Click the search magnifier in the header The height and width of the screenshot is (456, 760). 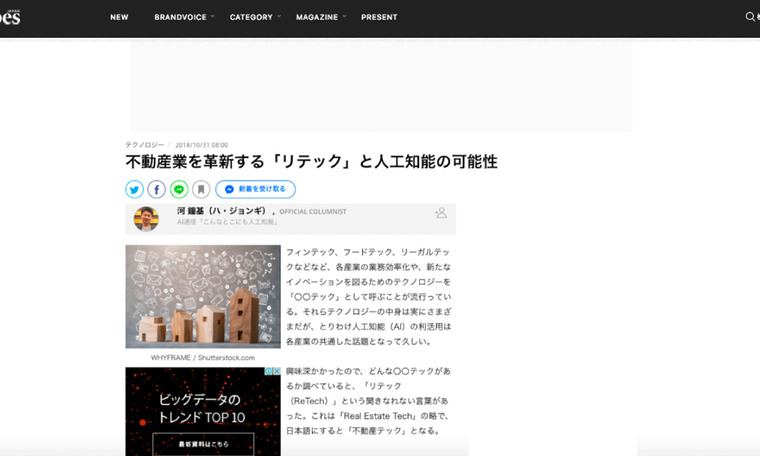pyautogui.click(x=750, y=17)
